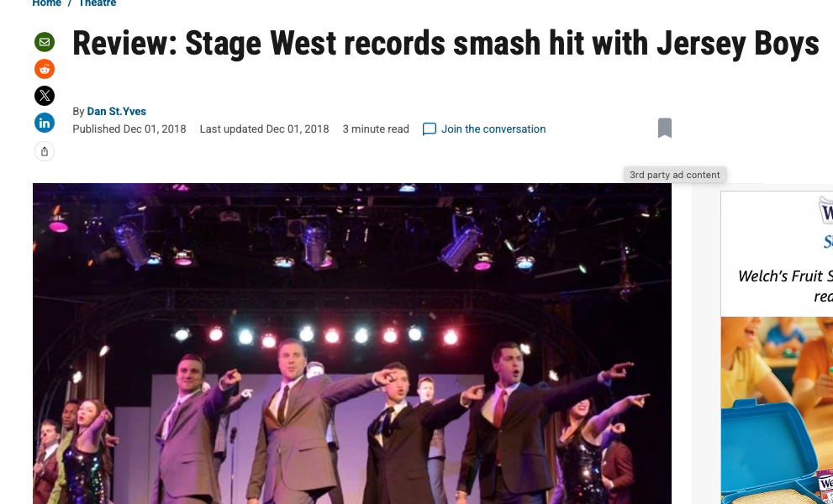Go to the Theatre breadcrumb section
Screen dimensions: 833x504
click(98, 3)
